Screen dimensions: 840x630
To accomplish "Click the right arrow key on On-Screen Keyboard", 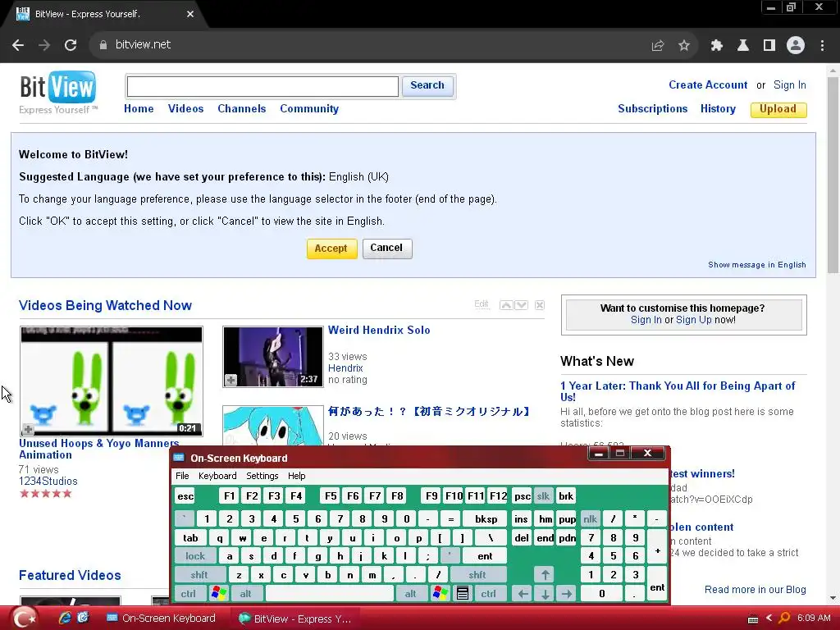I will pos(566,594).
